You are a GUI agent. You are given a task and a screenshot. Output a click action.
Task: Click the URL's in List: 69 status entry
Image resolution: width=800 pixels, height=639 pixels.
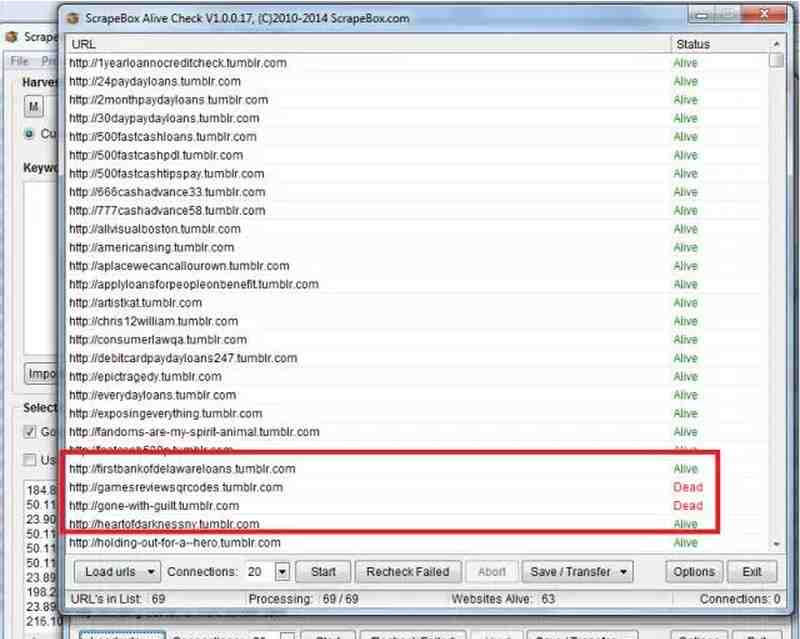tap(118, 599)
